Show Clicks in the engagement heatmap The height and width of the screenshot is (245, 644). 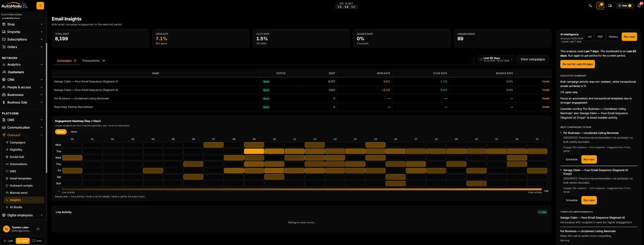pyautogui.click(x=74, y=132)
